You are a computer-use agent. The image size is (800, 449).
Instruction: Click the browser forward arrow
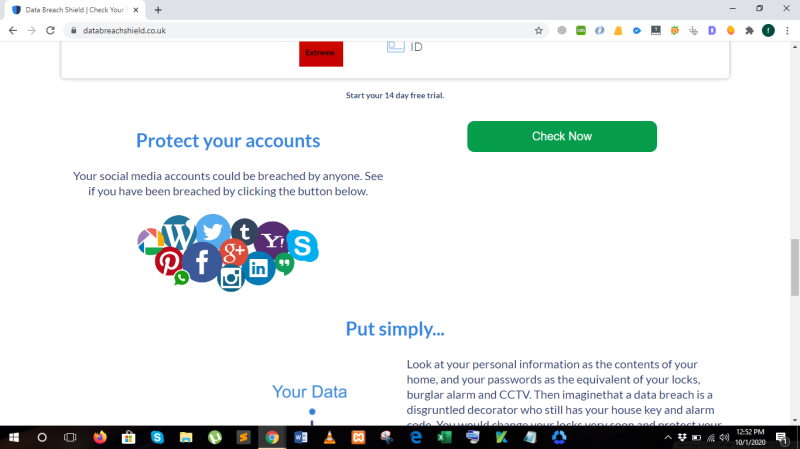[32, 31]
